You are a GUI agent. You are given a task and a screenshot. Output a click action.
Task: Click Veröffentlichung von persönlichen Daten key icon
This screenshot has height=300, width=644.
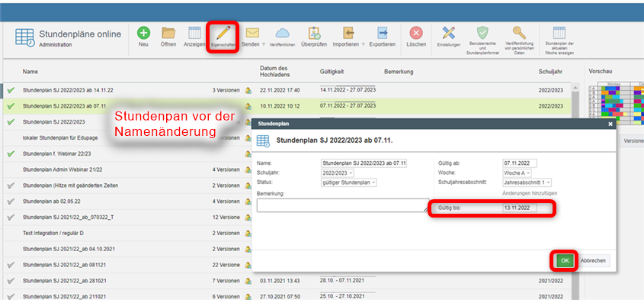(x=519, y=33)
